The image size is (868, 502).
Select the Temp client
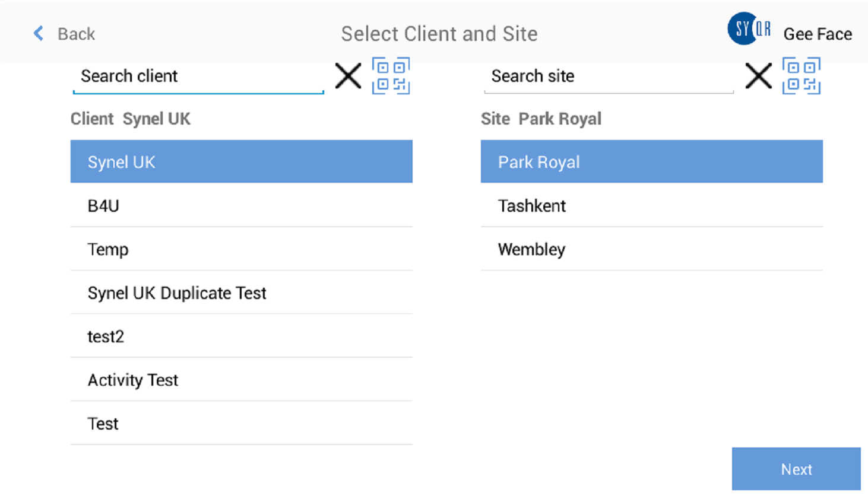pyautogui.click(x=241, y=249)
